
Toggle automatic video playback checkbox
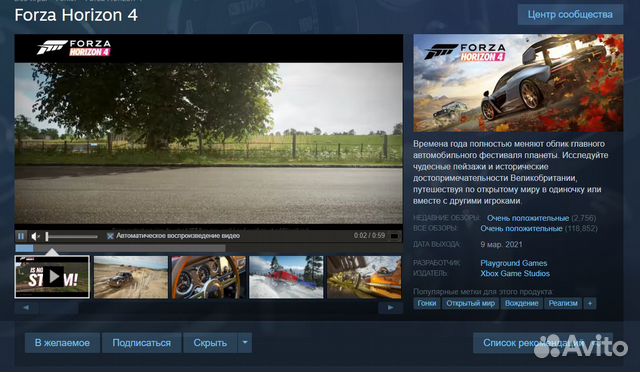tap(110, 236)
